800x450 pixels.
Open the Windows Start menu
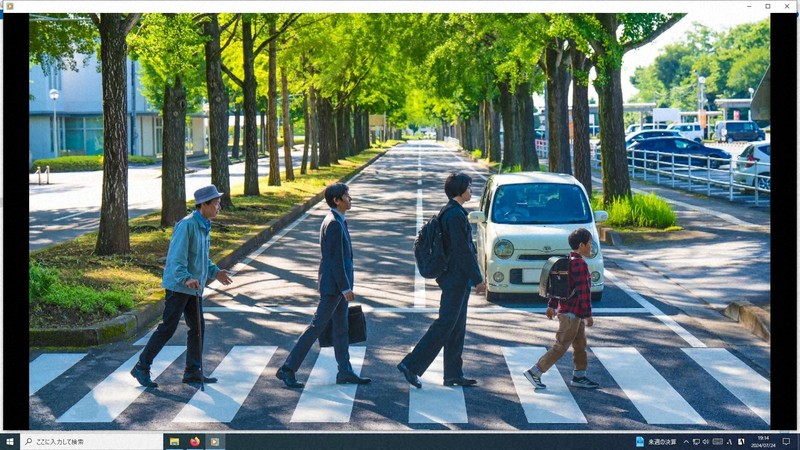click(x=10, y=441)
